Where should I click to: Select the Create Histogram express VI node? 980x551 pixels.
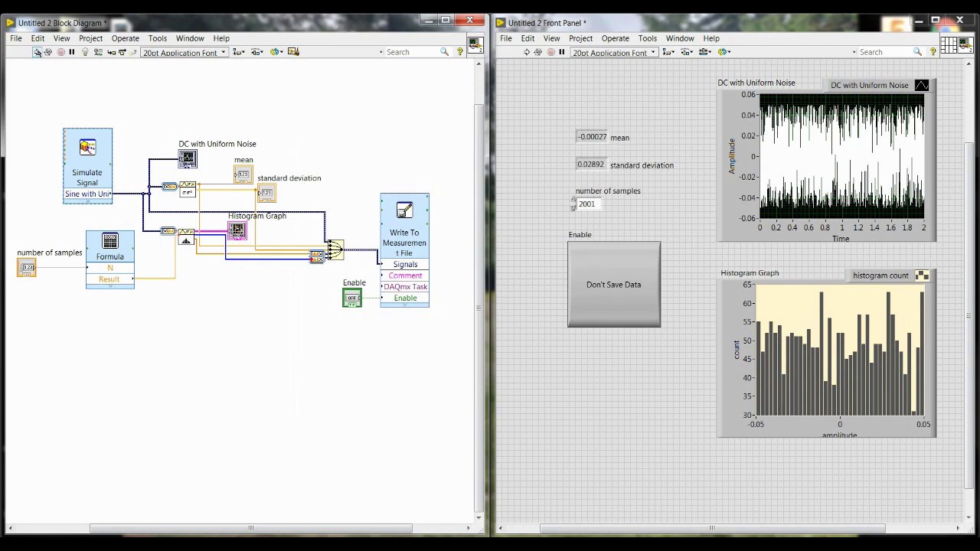pyautogui.click(x=185, y=236)
